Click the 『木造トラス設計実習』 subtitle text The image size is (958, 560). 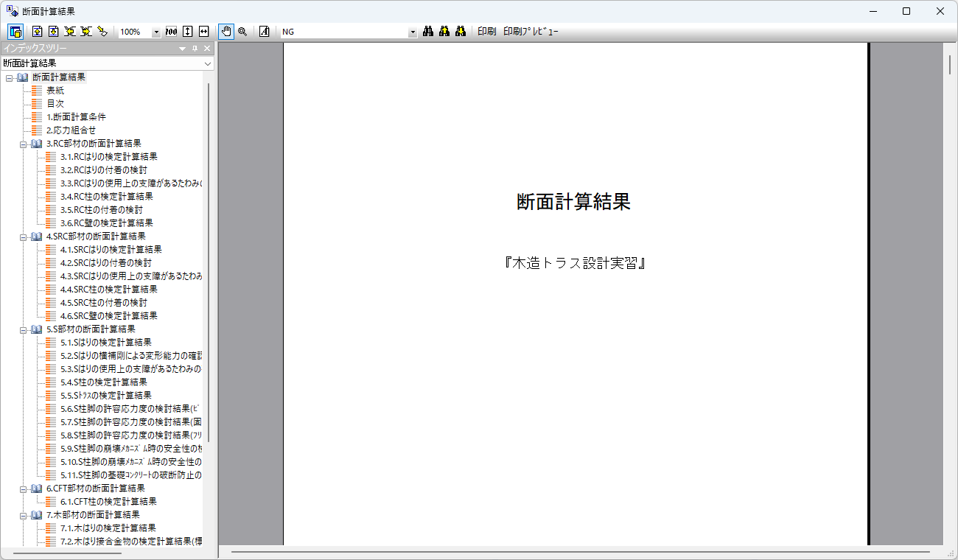point(574,263)
